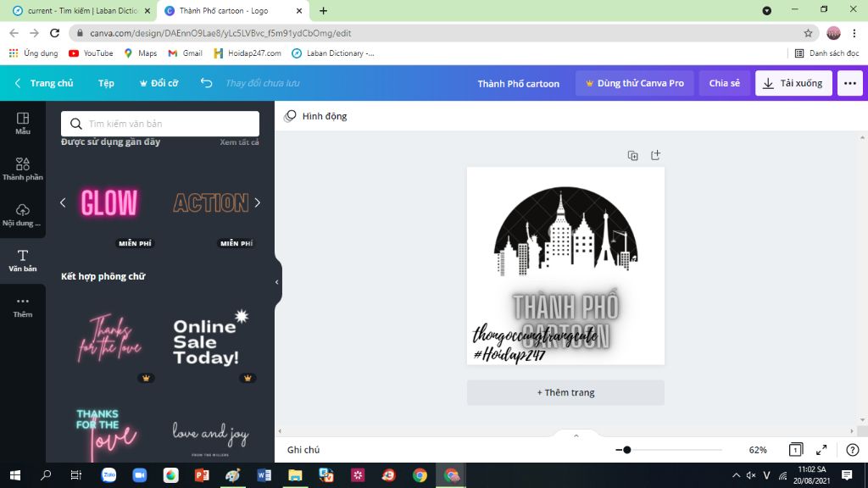Viewport: 868px width, 488px height.
Task: Open Windows Start menu
Action: [x=15, y=475]
